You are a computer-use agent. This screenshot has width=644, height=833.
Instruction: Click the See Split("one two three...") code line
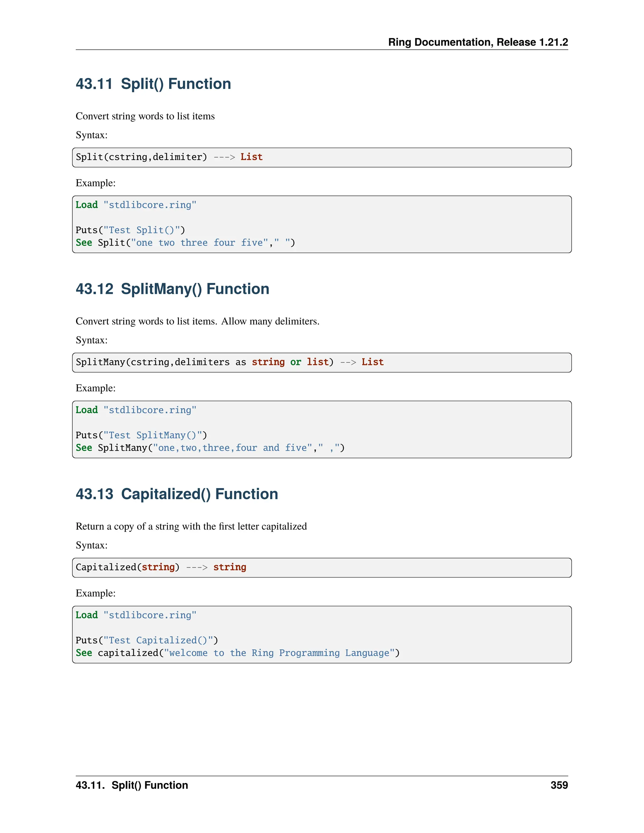(185, 243)
